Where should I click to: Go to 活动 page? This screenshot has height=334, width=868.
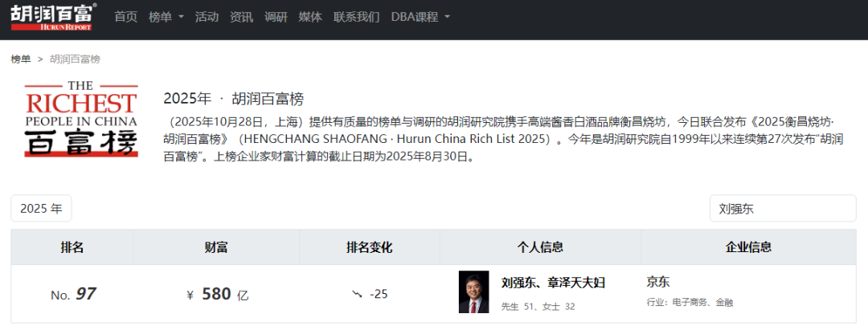(x=207, y=17)
